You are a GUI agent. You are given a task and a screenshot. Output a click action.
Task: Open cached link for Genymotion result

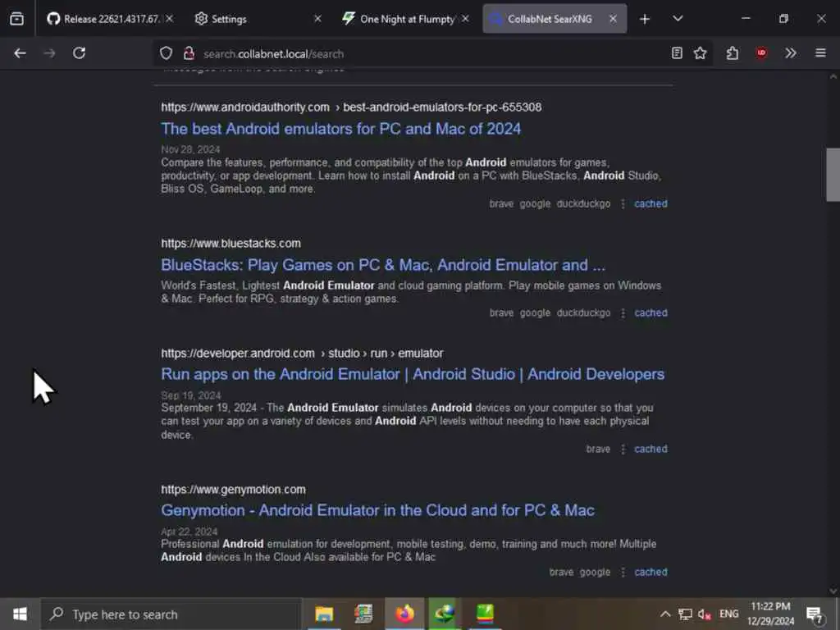tap(651, 572)
